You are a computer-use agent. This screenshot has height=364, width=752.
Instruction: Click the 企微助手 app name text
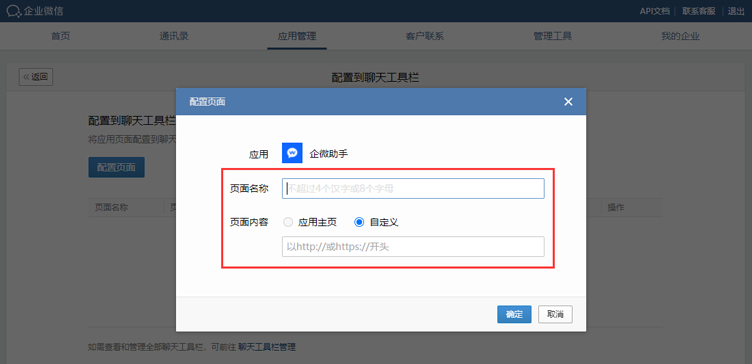point(329,153)
